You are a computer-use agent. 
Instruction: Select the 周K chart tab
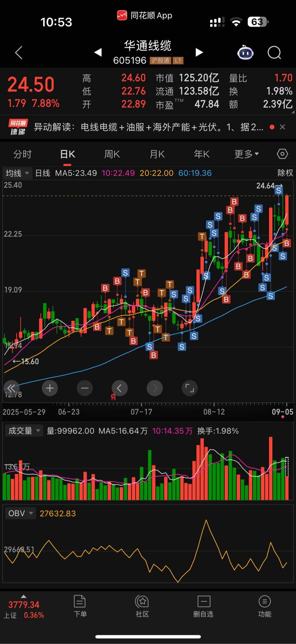[112, 154]
